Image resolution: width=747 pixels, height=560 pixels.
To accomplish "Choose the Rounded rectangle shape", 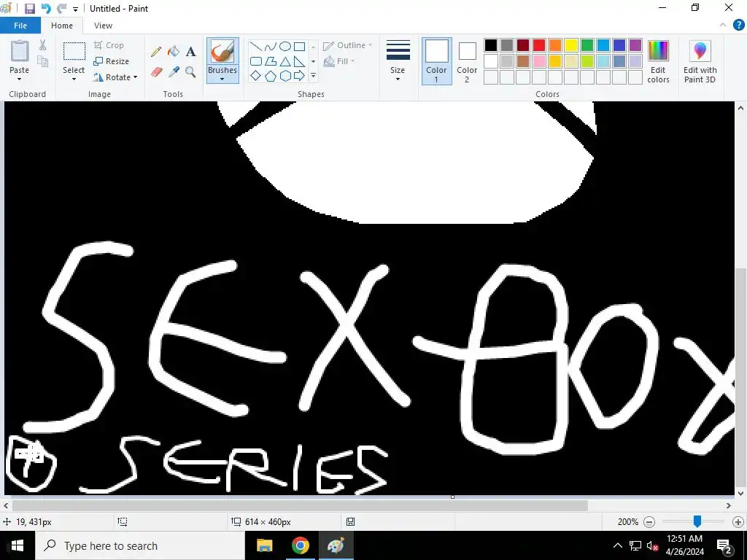I will 256,61.
